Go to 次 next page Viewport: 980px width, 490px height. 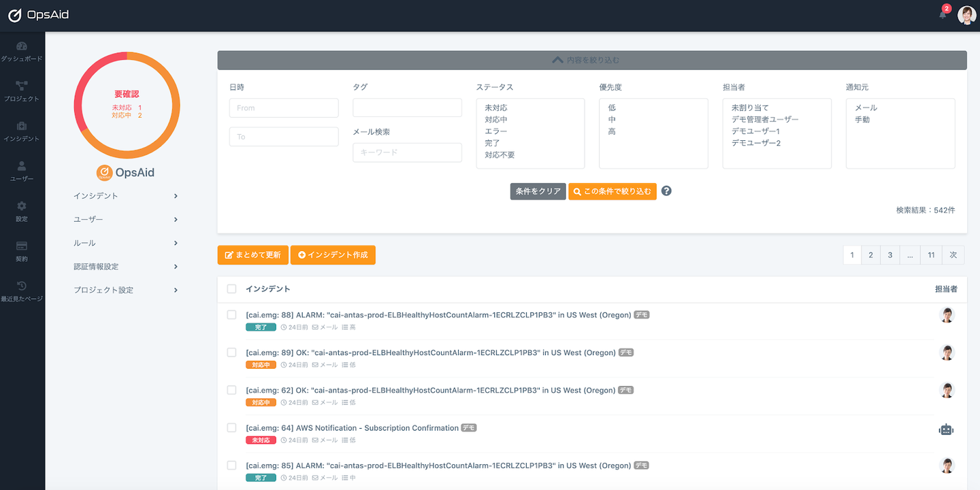953,255
